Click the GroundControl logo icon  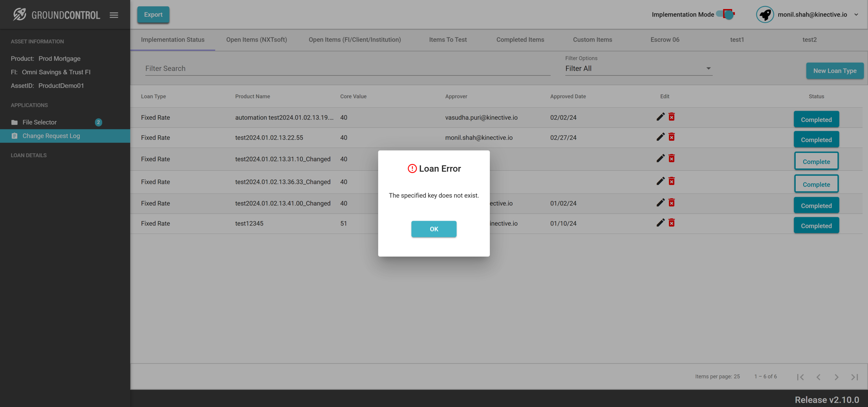(20, 15)
